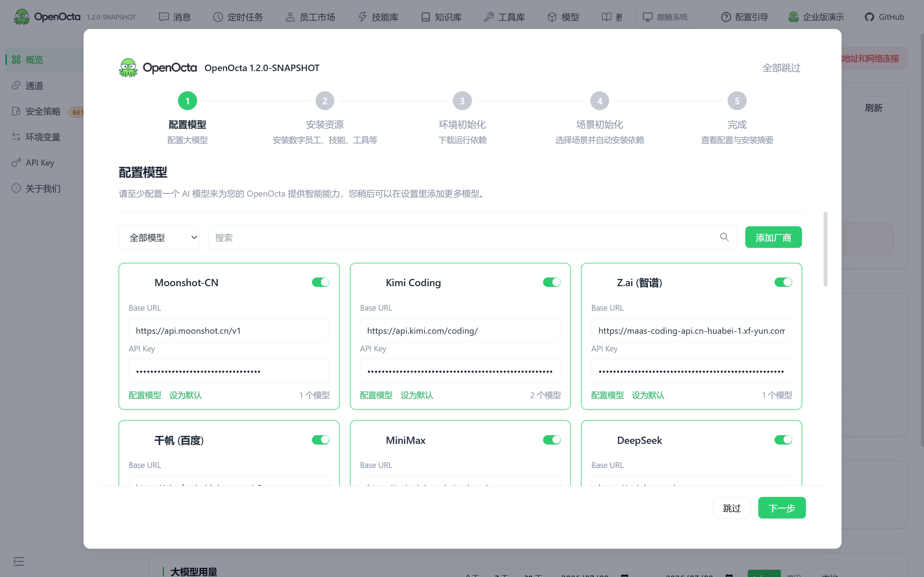Screen dimensions: 924x577
Task: Open the 员工市场 employee market nav item
Action: coord(310,17)
